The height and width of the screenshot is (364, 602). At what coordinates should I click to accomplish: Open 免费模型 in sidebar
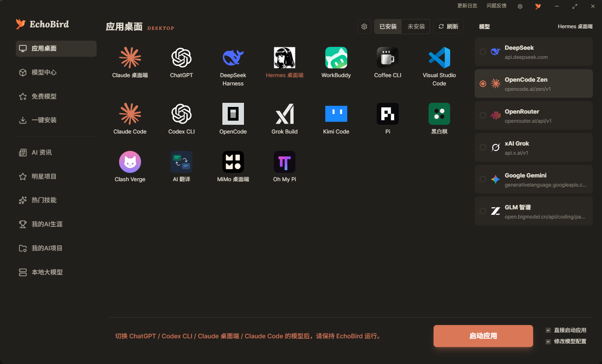[x=56, y=97]
